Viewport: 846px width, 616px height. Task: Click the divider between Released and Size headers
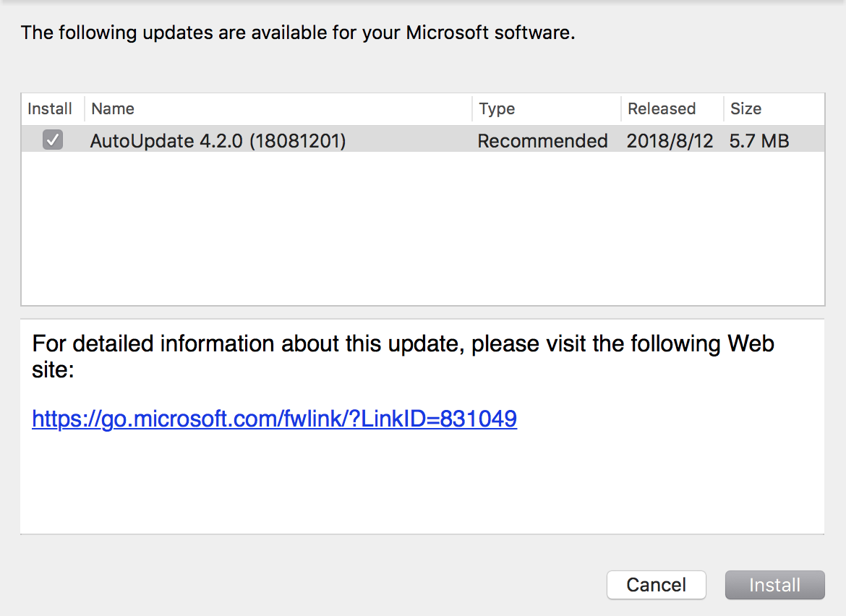724,109
